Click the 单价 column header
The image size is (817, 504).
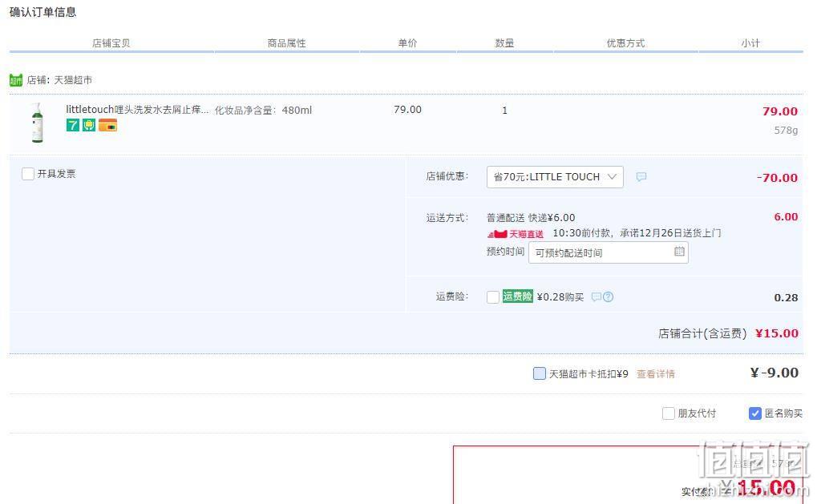[407, 43]
